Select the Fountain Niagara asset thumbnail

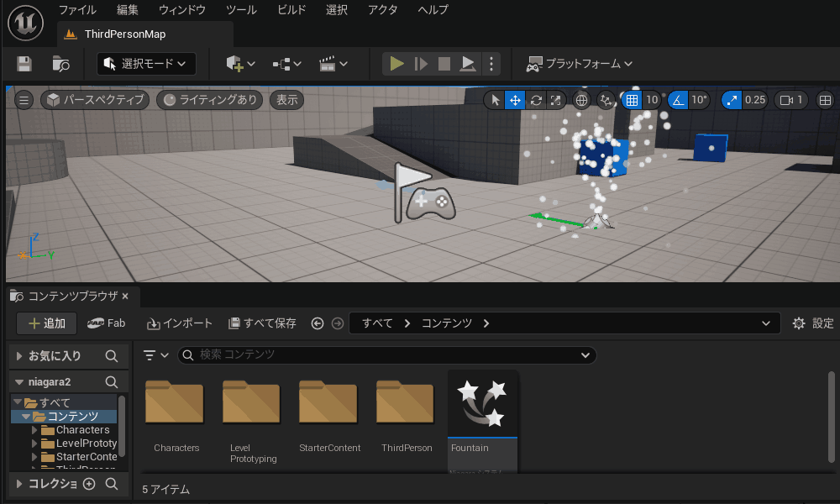pyautogui.click(x=483, y=403)
